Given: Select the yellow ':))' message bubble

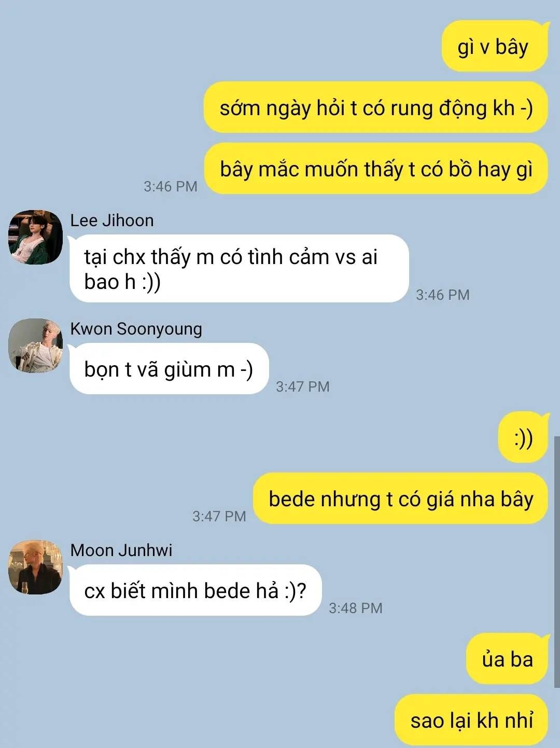Looking at the screenshot, I should (523, 437).
